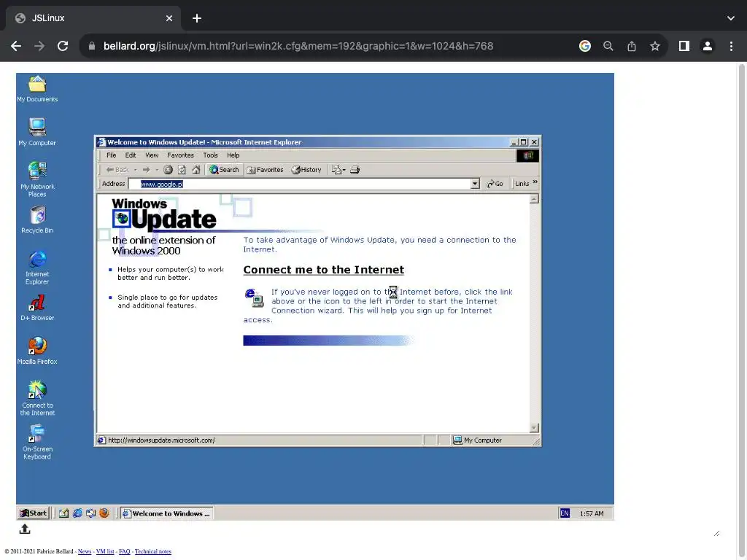
Task: Click the Chrome reload page button
Action: pyautogui.click(x=63, y=46)
